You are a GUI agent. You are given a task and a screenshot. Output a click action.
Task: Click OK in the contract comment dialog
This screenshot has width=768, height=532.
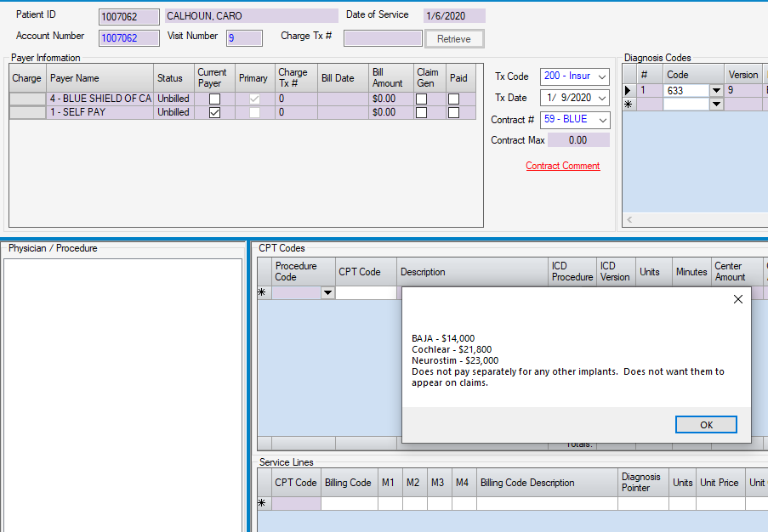[706, 425]
